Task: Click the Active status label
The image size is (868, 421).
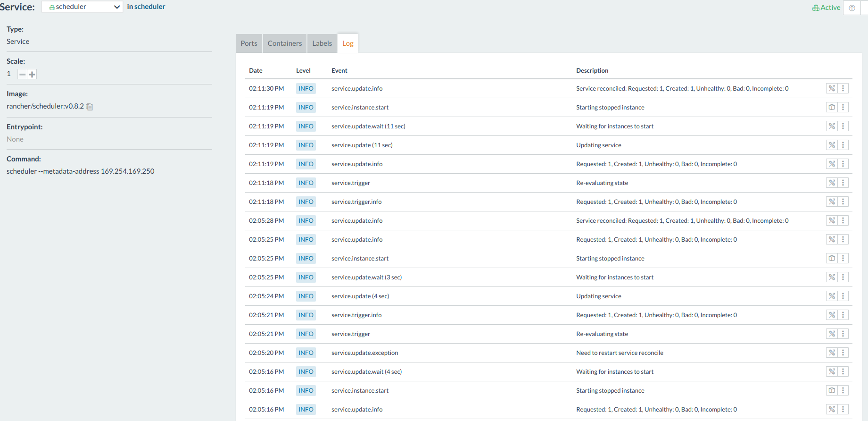Action: (826, 8)
